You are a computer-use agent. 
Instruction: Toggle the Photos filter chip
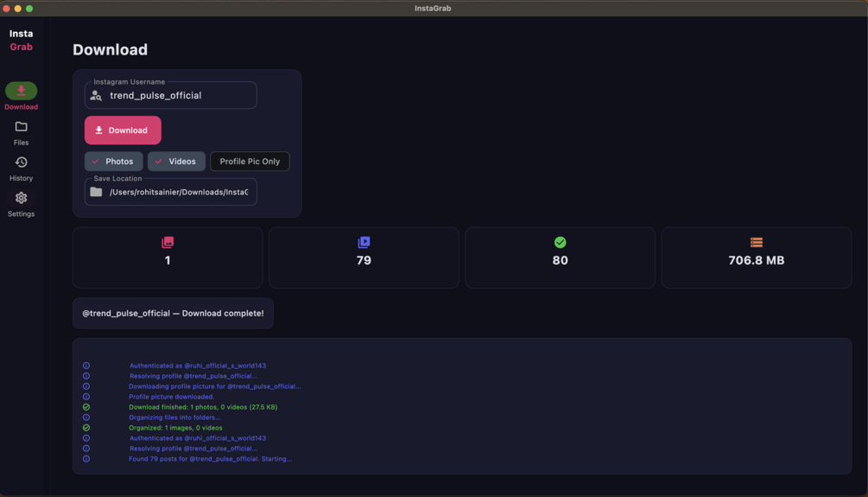113,162
